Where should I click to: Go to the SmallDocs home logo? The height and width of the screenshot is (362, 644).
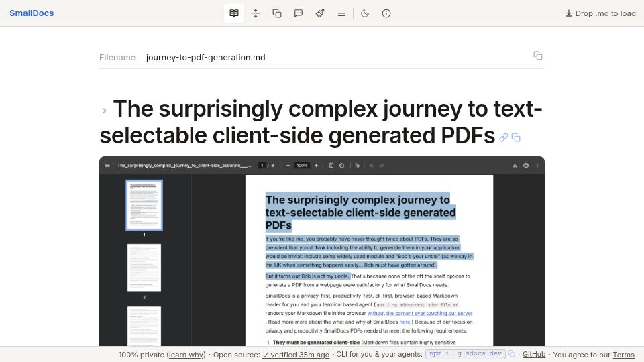tap(32, 13)
